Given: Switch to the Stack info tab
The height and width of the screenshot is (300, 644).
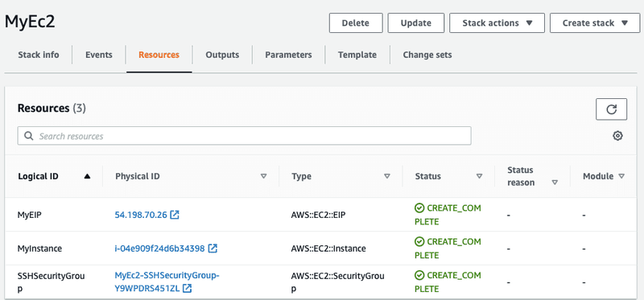Looking at the screenshot, I should click(38, 55).
